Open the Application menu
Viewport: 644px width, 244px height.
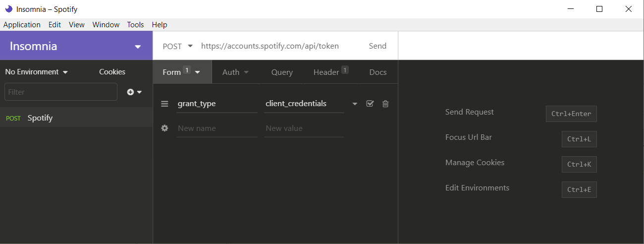[22, 24]
